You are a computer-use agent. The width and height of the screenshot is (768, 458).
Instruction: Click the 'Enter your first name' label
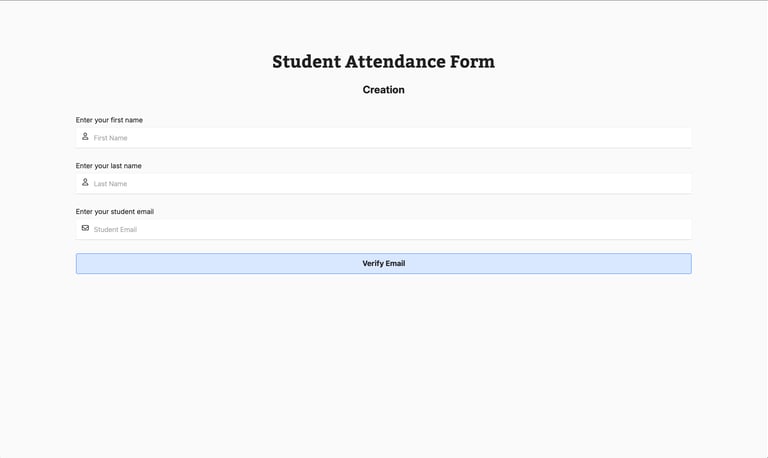[109, 120]
